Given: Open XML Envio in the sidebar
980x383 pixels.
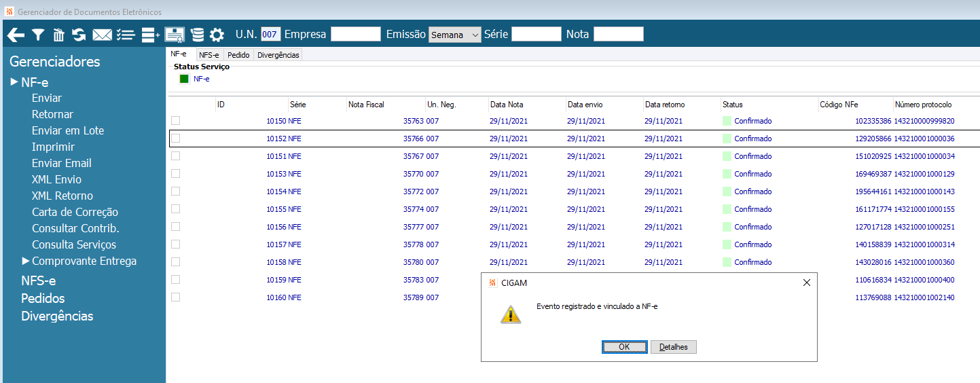Looking at the screenshot, I should pos(56,179).
